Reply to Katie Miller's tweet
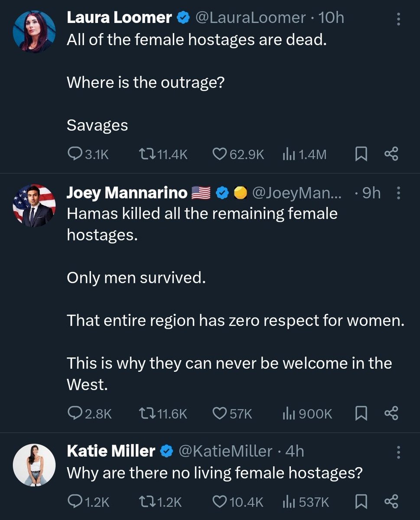The image size is (420, 520). pyautogui.click(x=89, y=501)
